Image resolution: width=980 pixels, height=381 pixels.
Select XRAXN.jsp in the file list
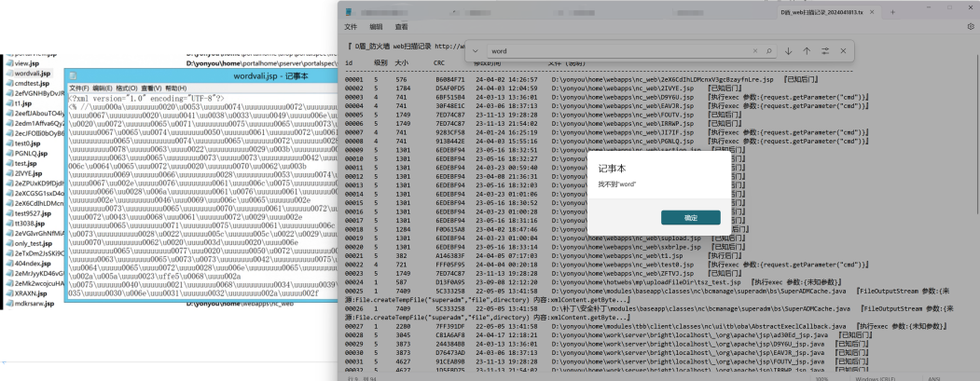click(x=31, y=293)
